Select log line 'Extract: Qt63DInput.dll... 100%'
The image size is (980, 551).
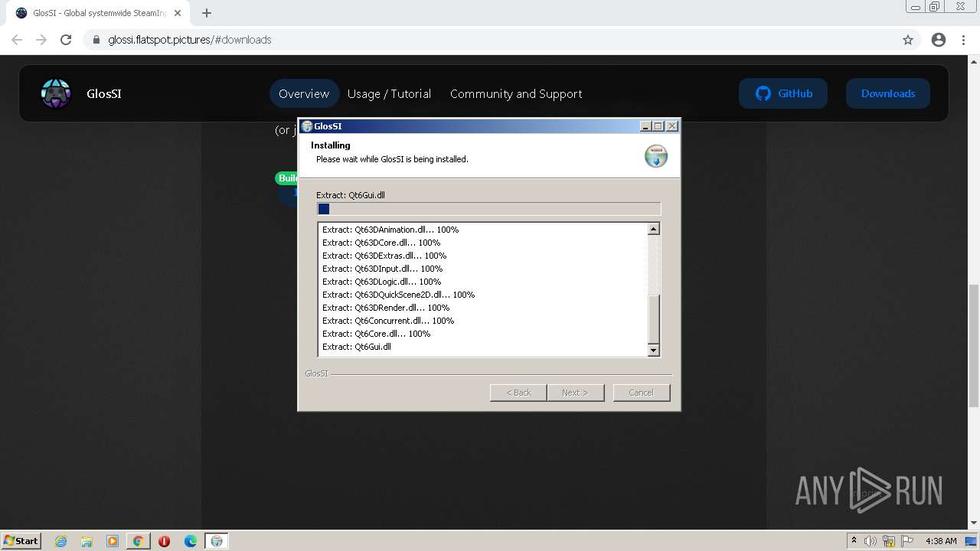pyautogui.click(x=383, y=269)
